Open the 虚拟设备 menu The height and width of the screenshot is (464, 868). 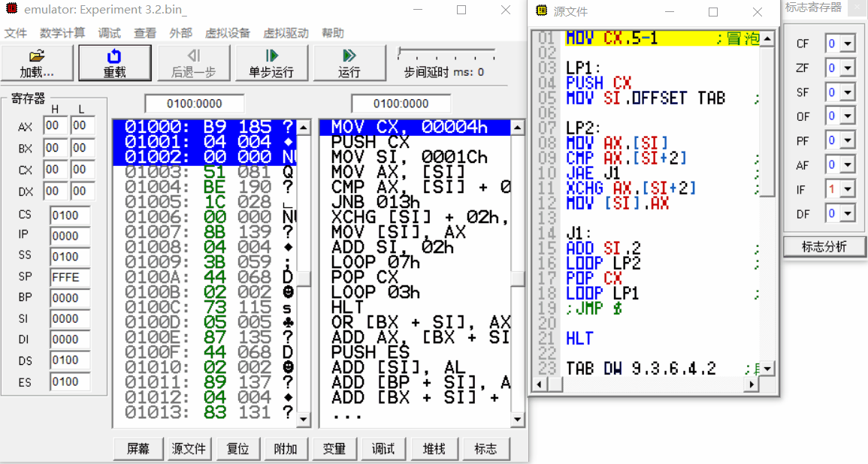(x=227, y=33)
